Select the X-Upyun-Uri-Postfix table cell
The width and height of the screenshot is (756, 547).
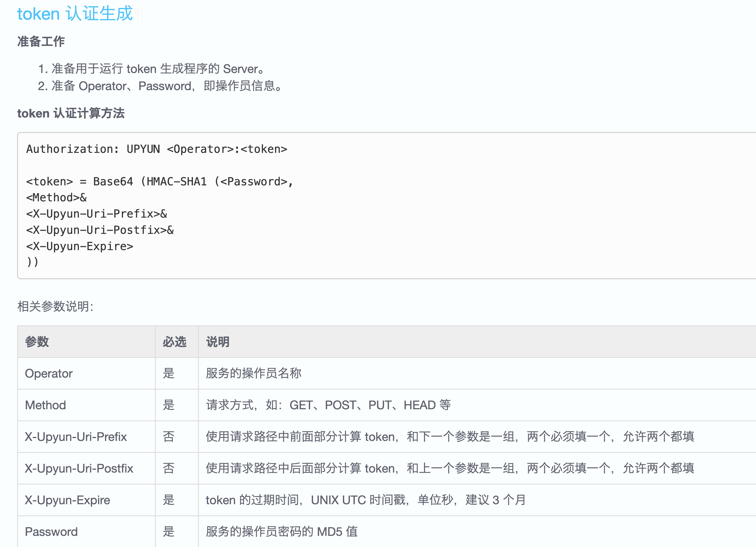[x=79, y=468]
